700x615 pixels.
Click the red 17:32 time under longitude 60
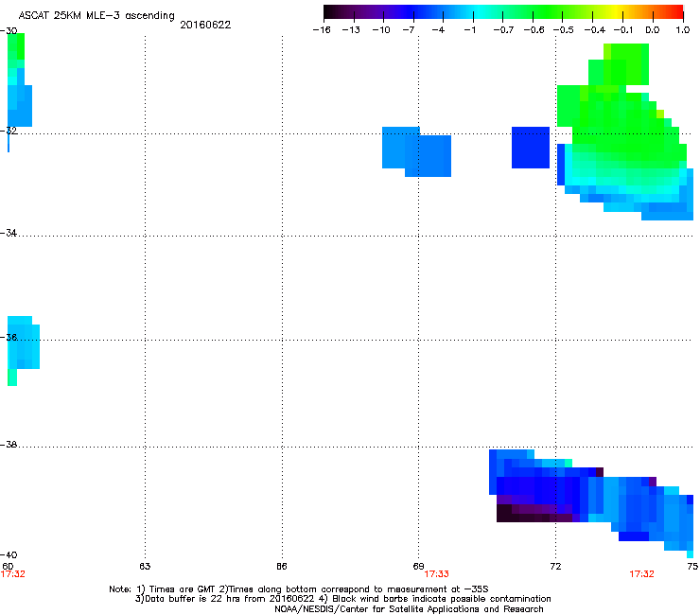pyautogui.click(x=13, y=574)
